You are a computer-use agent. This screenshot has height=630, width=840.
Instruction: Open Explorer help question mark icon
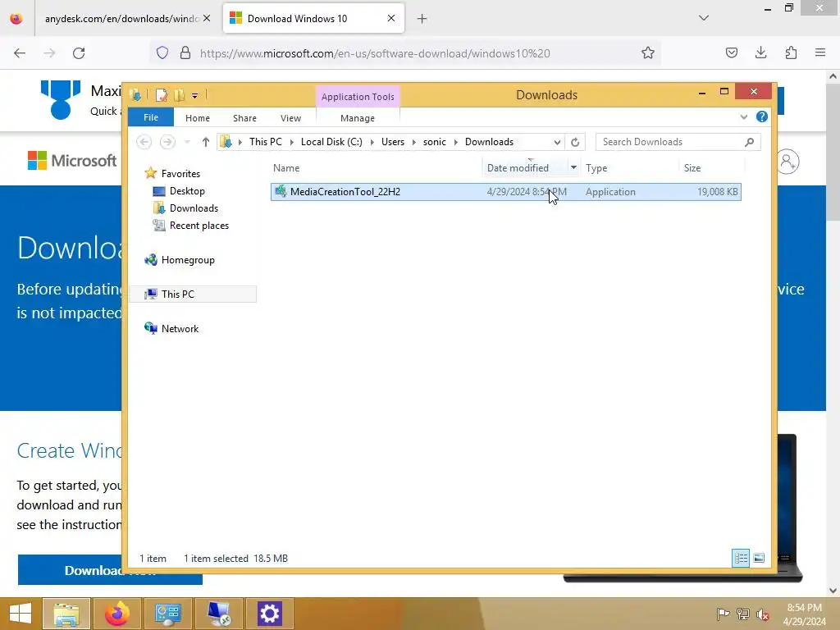tap(761, 116)
